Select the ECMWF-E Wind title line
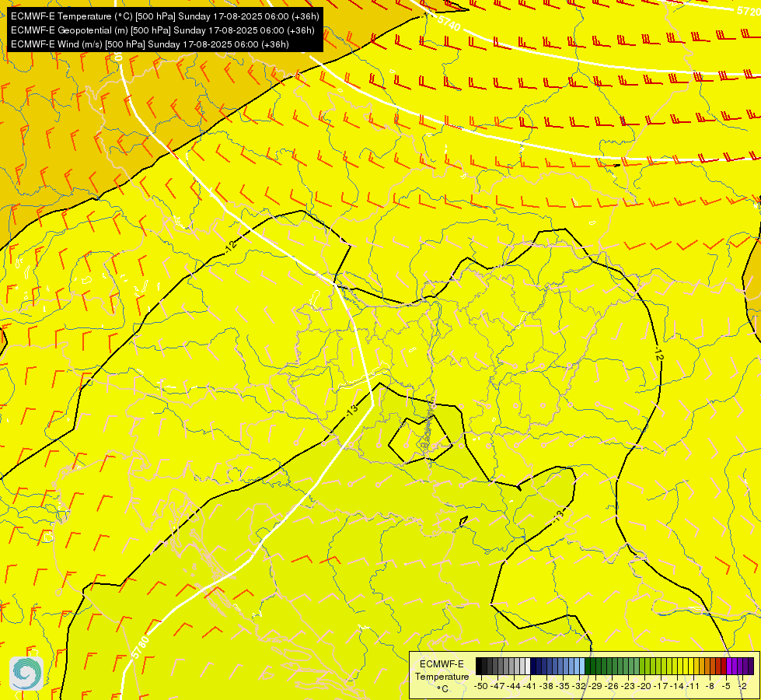 click(150, 44)
